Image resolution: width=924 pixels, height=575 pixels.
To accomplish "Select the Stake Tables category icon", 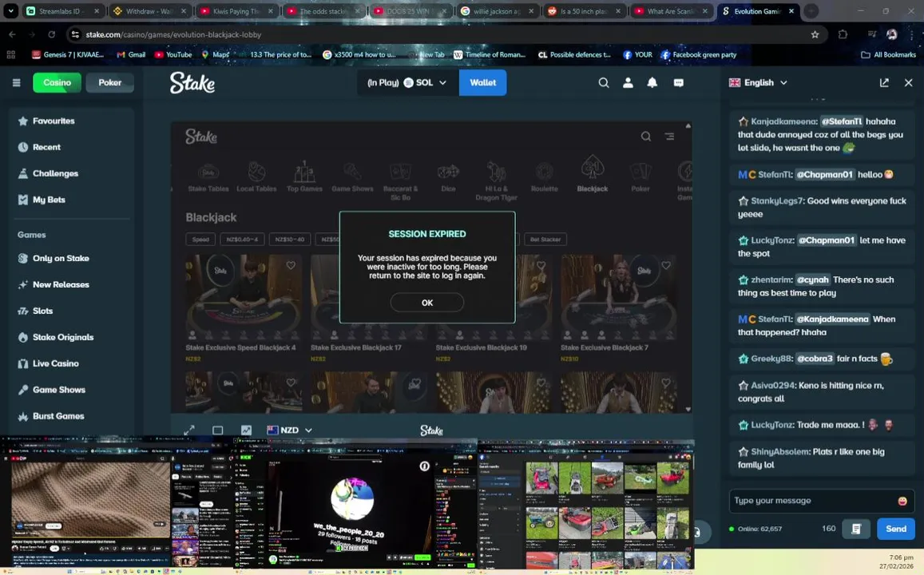I will [x=208, y=176].
